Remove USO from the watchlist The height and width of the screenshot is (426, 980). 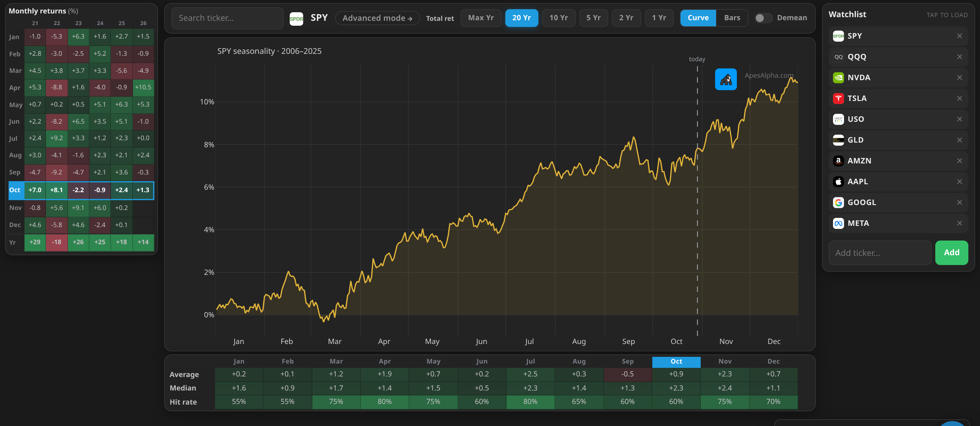tap(959, 119)
